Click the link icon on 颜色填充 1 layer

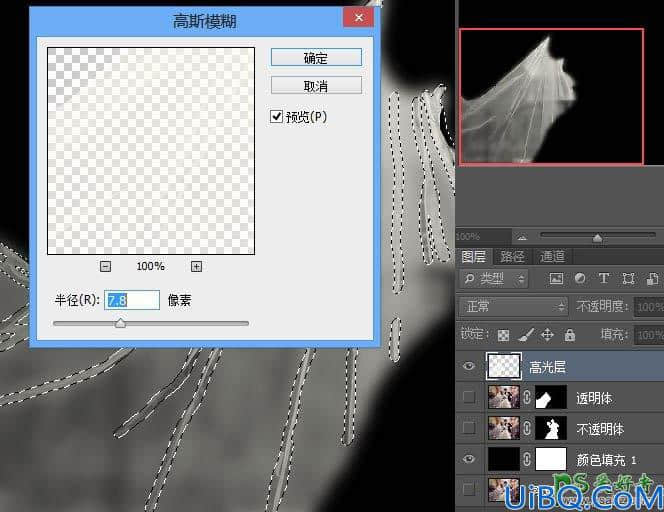527,459
